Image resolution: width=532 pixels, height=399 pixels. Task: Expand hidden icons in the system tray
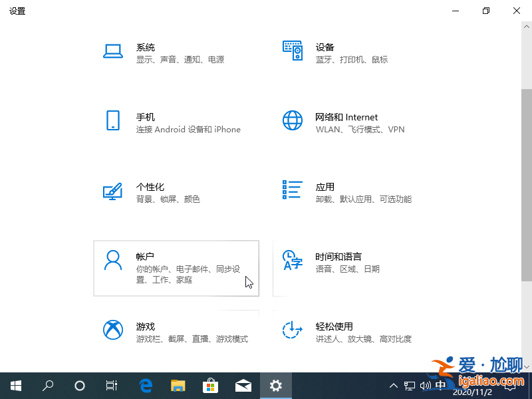click(394, 386)
